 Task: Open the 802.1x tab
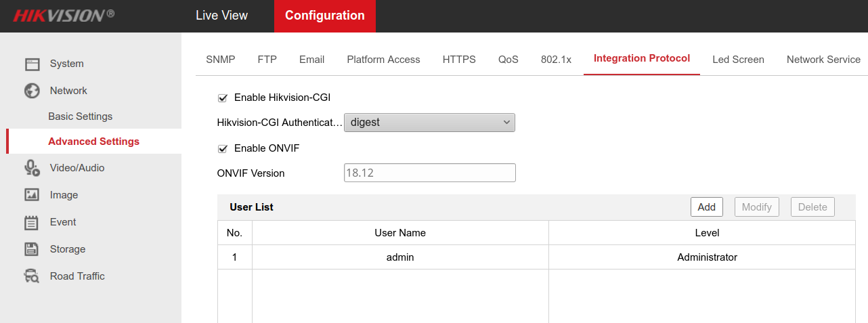[557, 60]
